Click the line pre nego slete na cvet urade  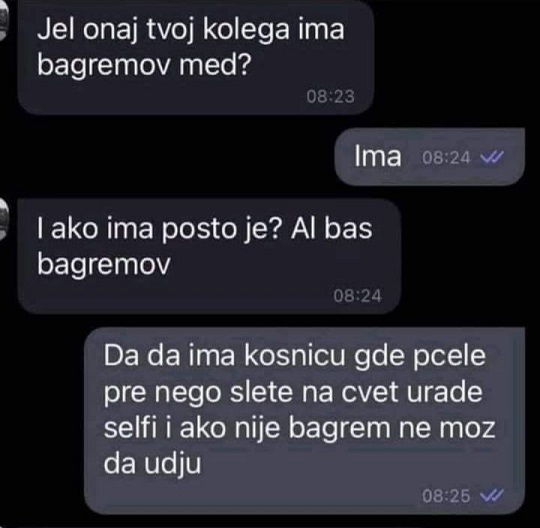(293, 392)
